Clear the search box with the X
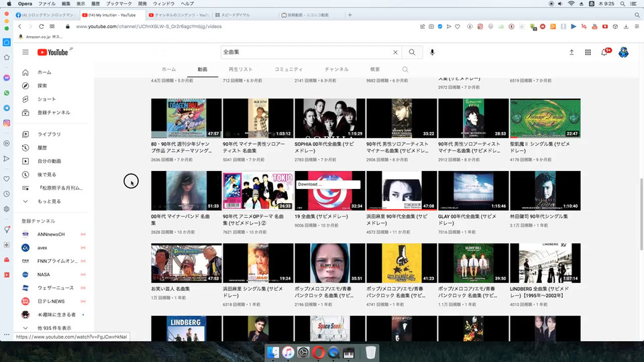The width and height of the screenshot is (644, 362). [395, 52]
